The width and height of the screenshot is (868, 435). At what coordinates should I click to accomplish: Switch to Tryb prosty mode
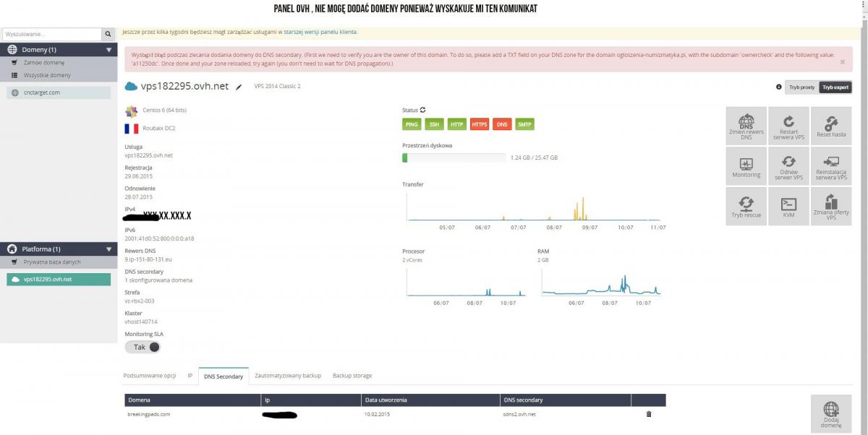[x=801, y=87]
